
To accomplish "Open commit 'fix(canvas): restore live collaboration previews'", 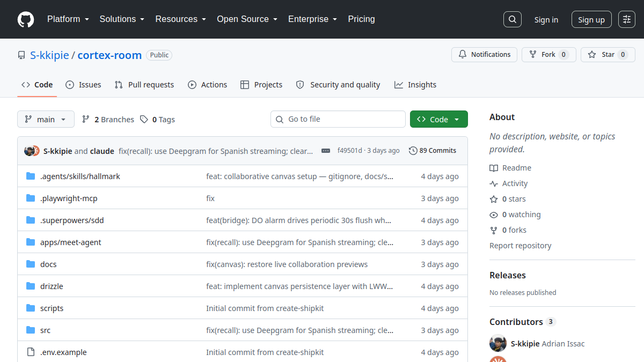I will pos(287,264).
